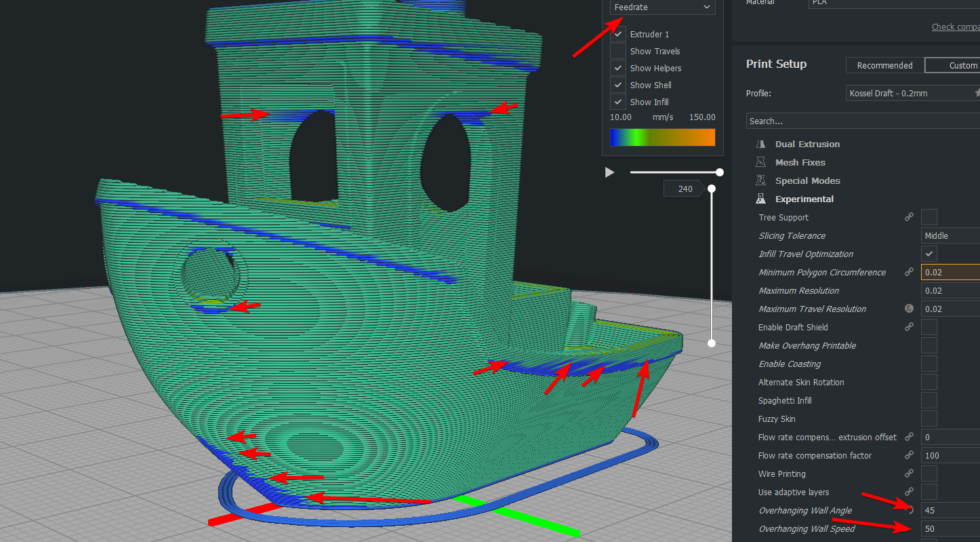980x542 pixels.
Task: Click the Flow rate compensation factor field
Action: [951, 456]
